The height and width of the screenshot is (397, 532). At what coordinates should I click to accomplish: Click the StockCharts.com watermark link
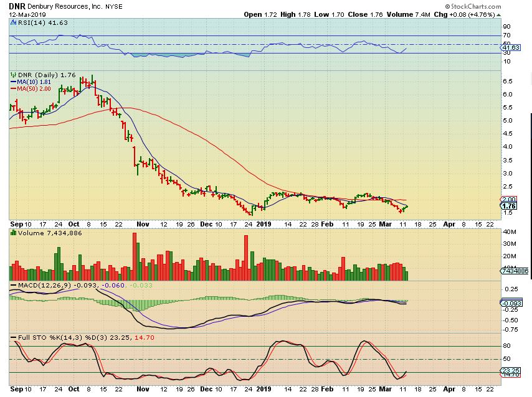tap(473, 6)
